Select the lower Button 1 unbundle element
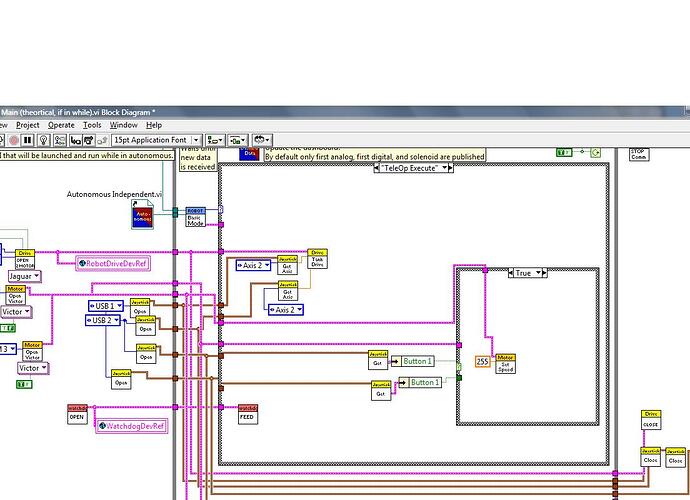690x500 pixels. pyautogui.click(x=420, y=382)
